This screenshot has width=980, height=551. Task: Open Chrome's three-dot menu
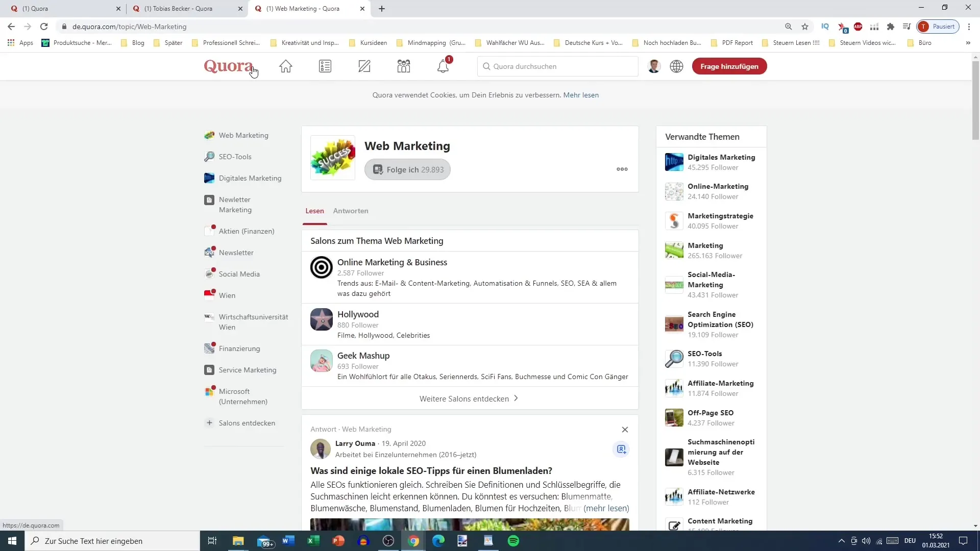[x=969, y=27]
